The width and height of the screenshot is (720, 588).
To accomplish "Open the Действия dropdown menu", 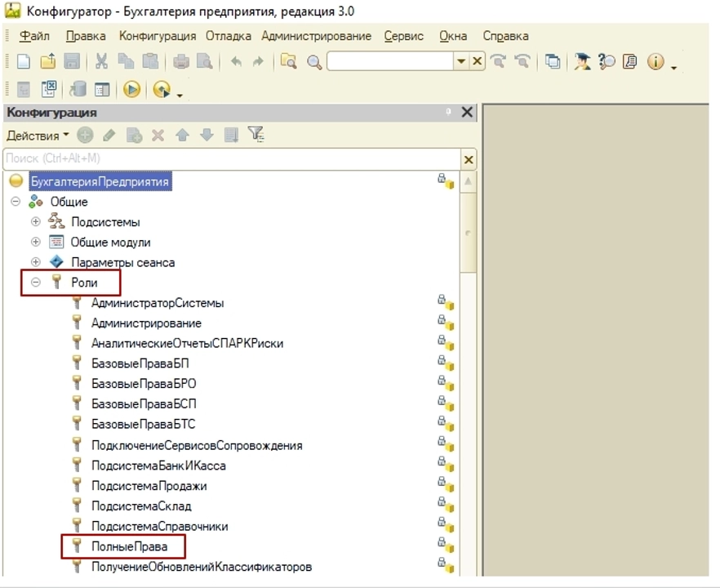I will pyautogui.click(x=38, y=136).
